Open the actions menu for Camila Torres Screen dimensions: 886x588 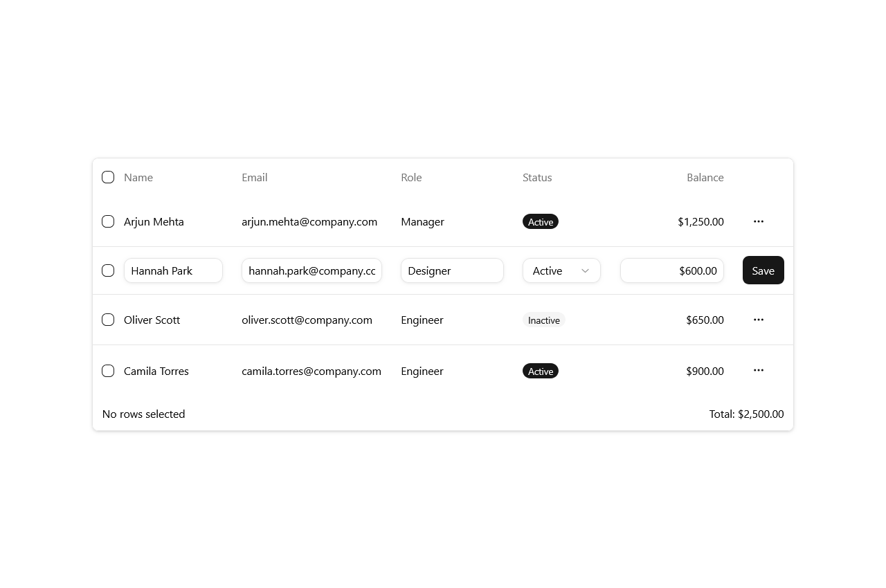pyautogui.click(x=758, y=371)
